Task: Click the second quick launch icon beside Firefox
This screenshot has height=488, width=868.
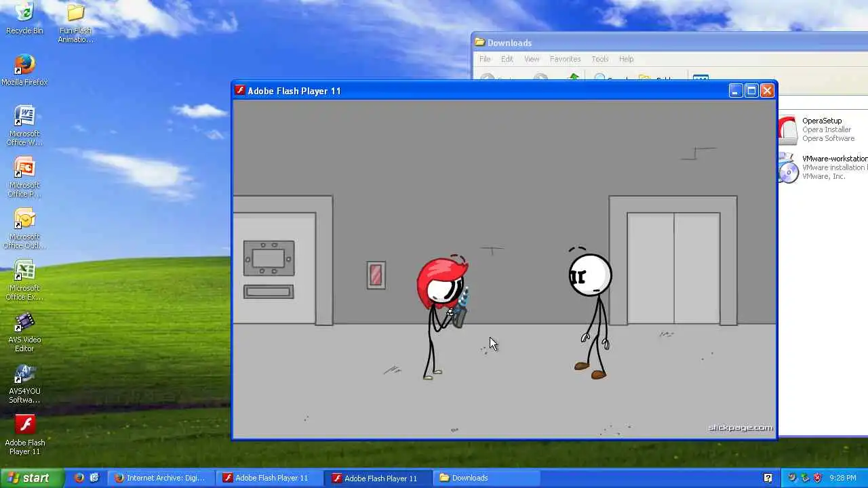Action: pyautogui.click(x=94, y=478)
